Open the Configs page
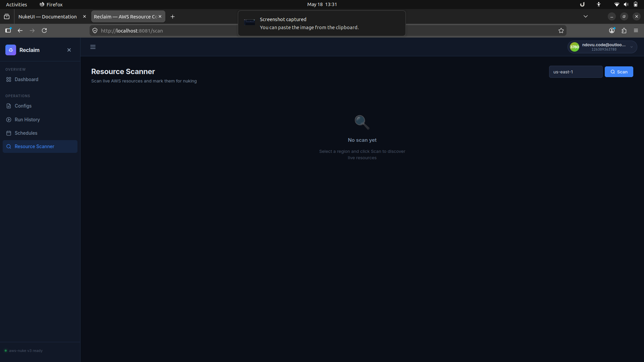644x362 pixels. point(40,106)
